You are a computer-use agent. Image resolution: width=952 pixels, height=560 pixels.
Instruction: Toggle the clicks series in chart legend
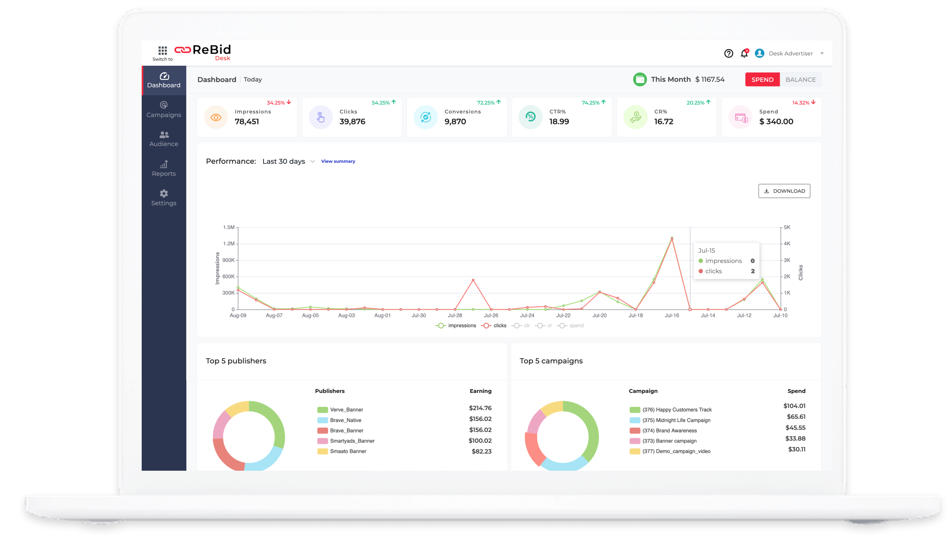click(x=494, y=325)
